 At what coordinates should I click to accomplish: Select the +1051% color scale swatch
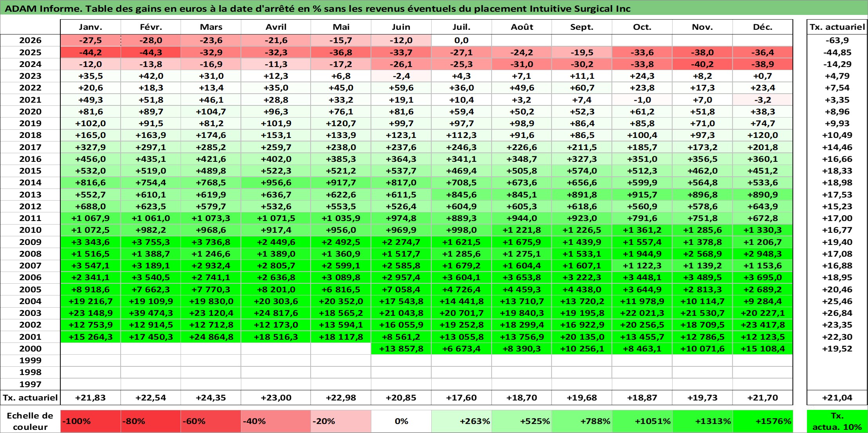coord(642,421)
